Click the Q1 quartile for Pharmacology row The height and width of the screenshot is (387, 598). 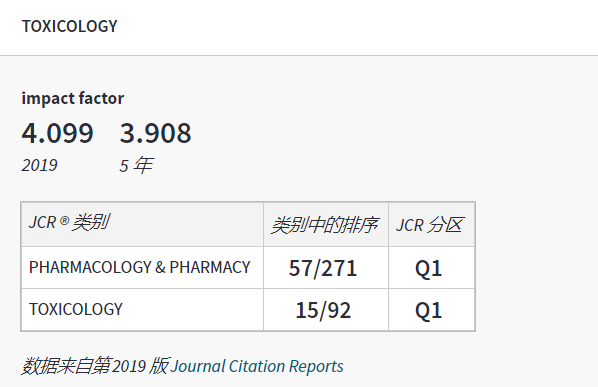coord(431,267)
